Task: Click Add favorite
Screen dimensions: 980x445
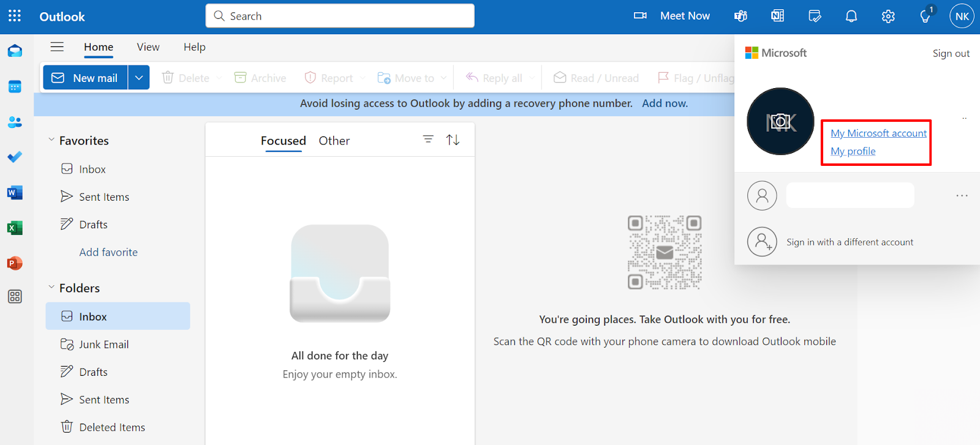Action: tap(108, 252)
